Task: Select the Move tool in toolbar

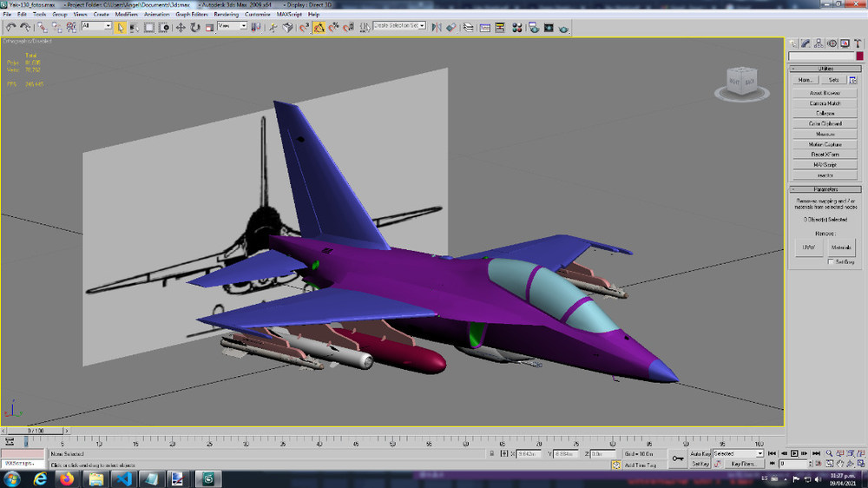Action: (x=181, y=27)
